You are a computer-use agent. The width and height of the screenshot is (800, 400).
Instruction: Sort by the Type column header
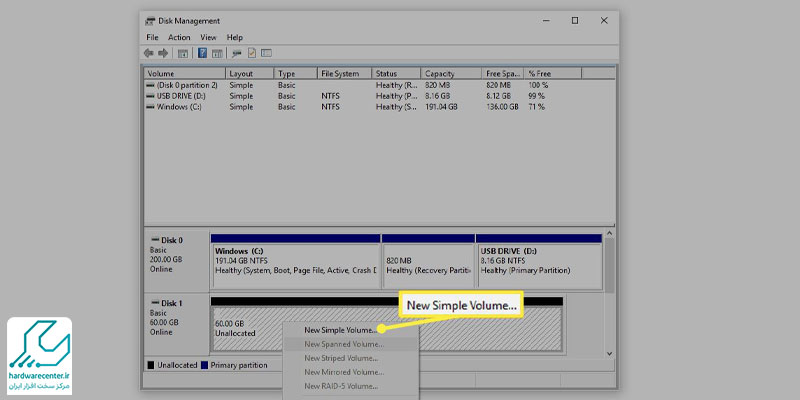295,73
